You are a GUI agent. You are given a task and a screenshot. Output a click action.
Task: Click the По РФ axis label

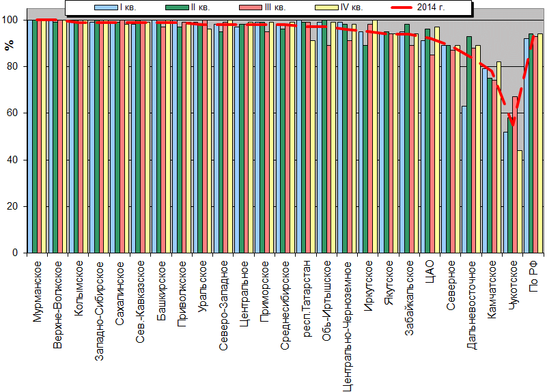tap(533, 277)
